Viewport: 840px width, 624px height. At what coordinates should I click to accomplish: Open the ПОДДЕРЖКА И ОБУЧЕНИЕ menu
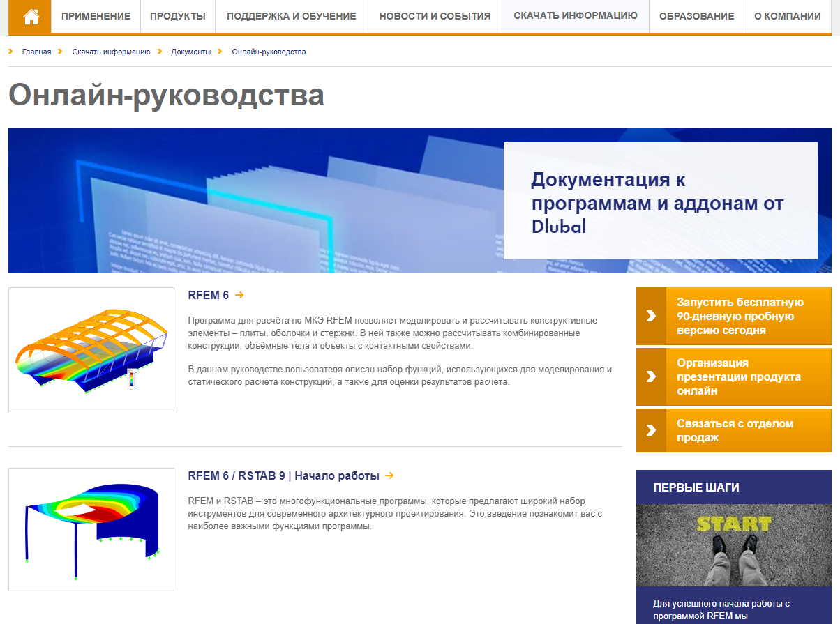click(x=291, y=17)
